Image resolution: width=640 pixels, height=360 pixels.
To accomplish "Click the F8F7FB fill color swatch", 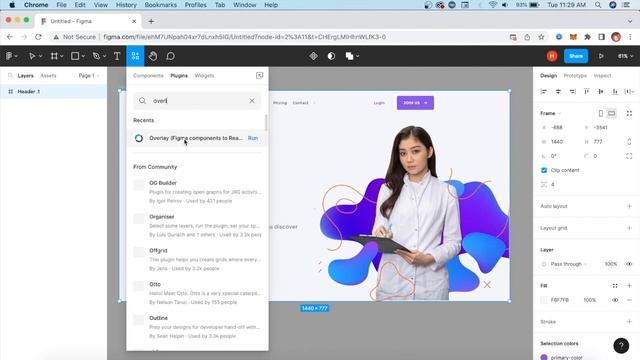I will point(544,300).
